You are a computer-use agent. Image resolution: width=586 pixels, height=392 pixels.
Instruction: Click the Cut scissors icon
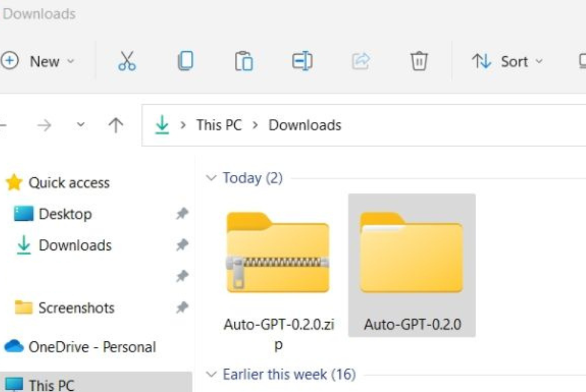(127, 61)
